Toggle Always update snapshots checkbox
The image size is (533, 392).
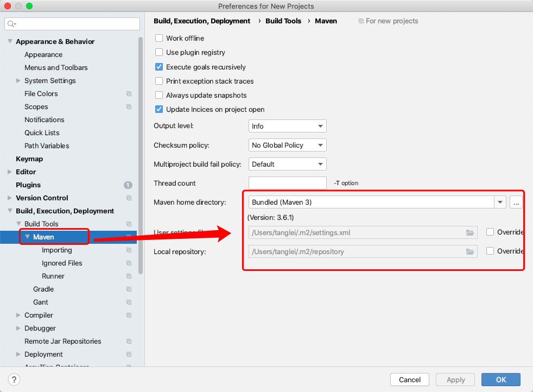pyautogui.click(x=159, y=95)
